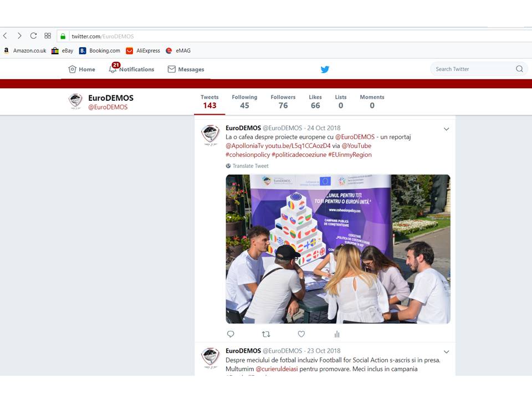Image resolution: width=532 pixels, height=399 pixels.
Task: Open the tweet photo of the cafe event
Action: [x=338, y=249]
